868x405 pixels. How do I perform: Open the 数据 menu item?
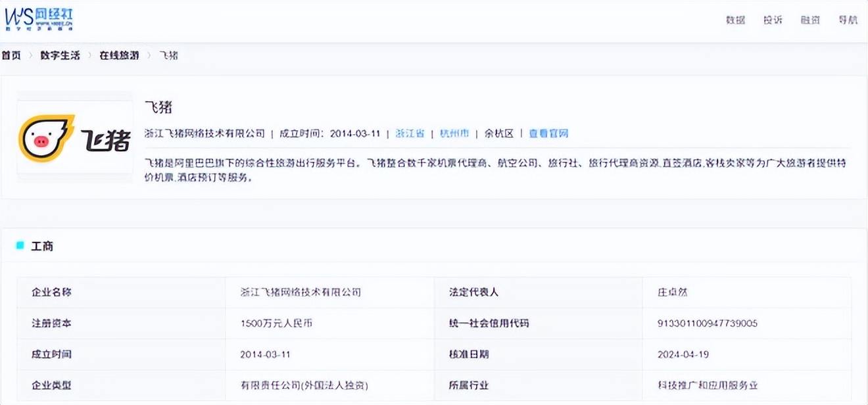click(735, 20)
